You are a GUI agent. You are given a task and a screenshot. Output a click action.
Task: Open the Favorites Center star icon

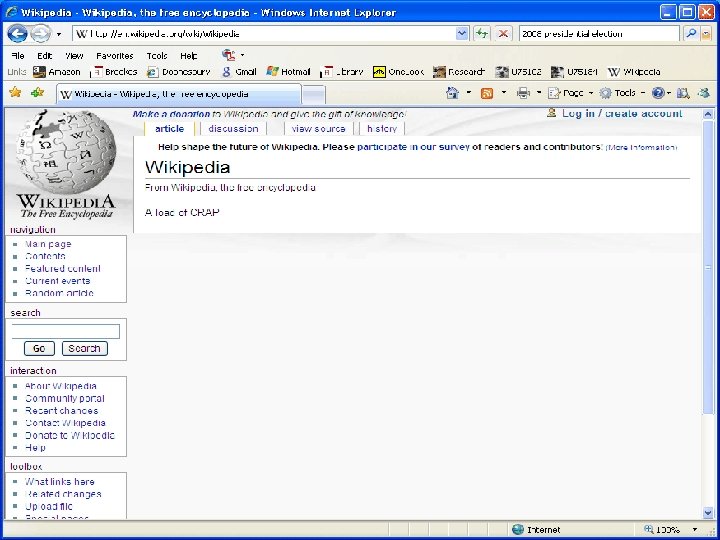click(x=15, y=93)
